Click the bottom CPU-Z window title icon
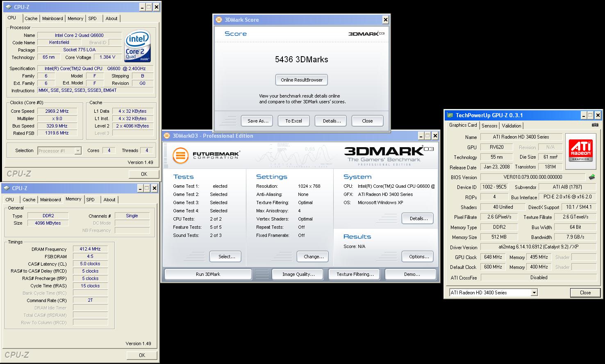Image resolution: width=605 pixels, height=364 pixels. pyautogui.click(x=7, y=188)
